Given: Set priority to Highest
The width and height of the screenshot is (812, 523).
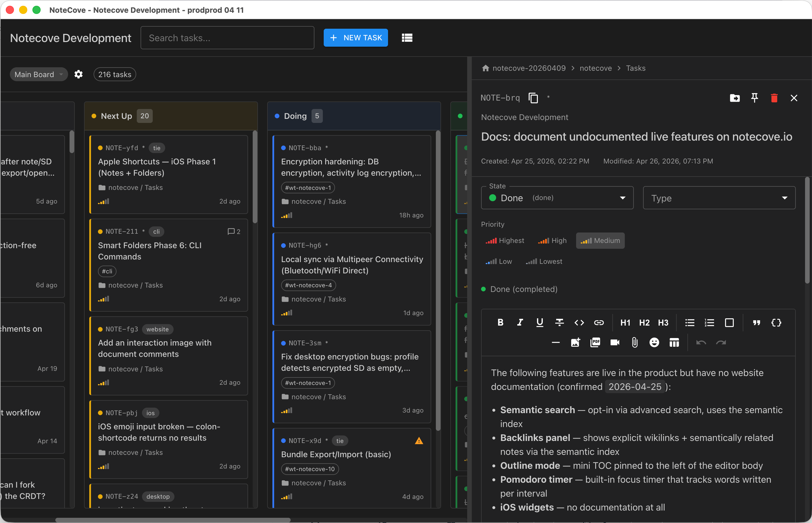Looking at the screenshot, I should 505,240.
